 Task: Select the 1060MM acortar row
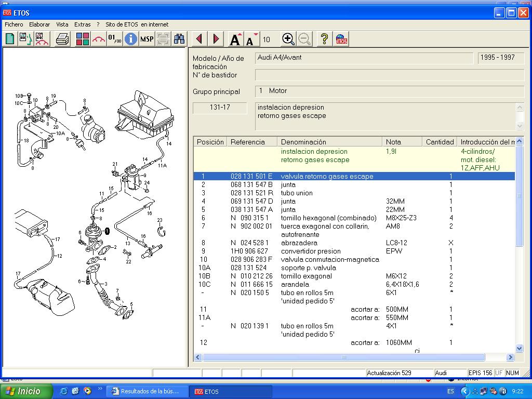[354, 343]
